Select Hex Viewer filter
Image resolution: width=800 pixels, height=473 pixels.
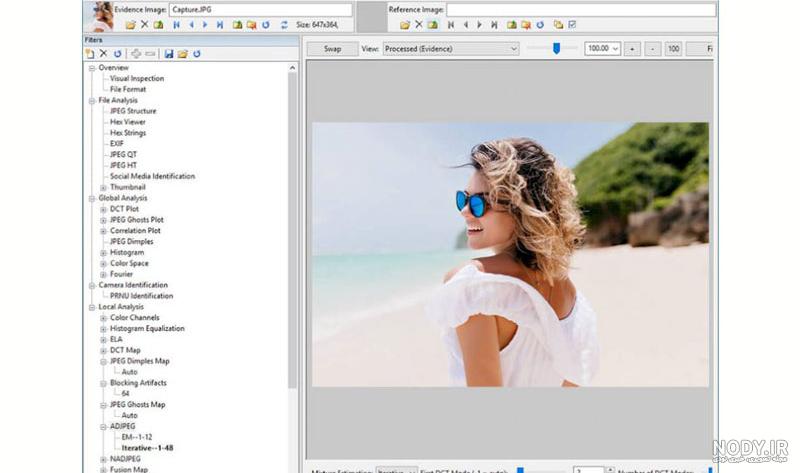[x=128, y=122]
